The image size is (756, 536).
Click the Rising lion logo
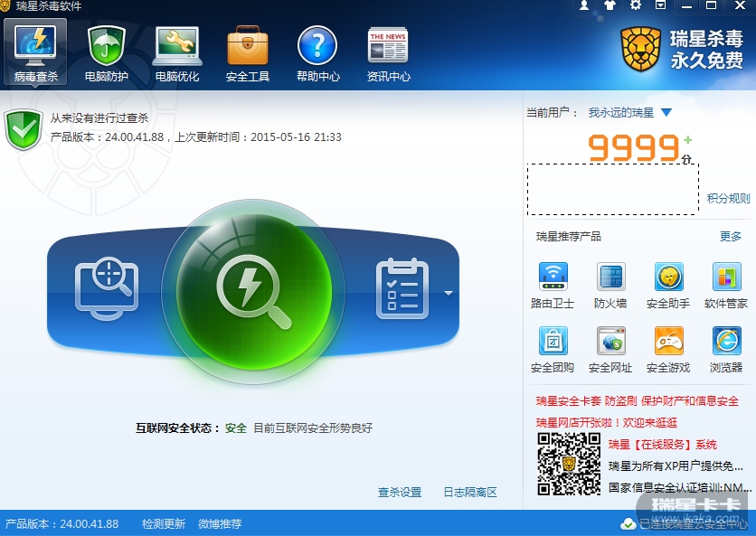641,49
